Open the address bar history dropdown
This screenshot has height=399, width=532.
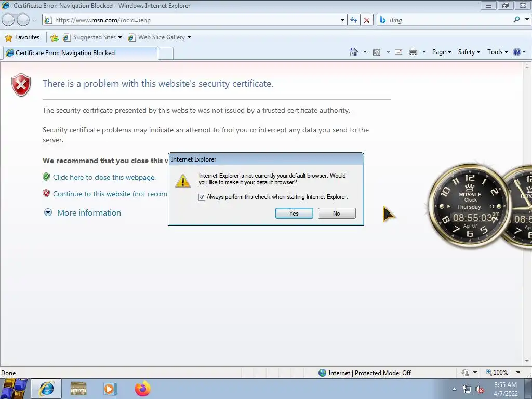tap(342, 20)
